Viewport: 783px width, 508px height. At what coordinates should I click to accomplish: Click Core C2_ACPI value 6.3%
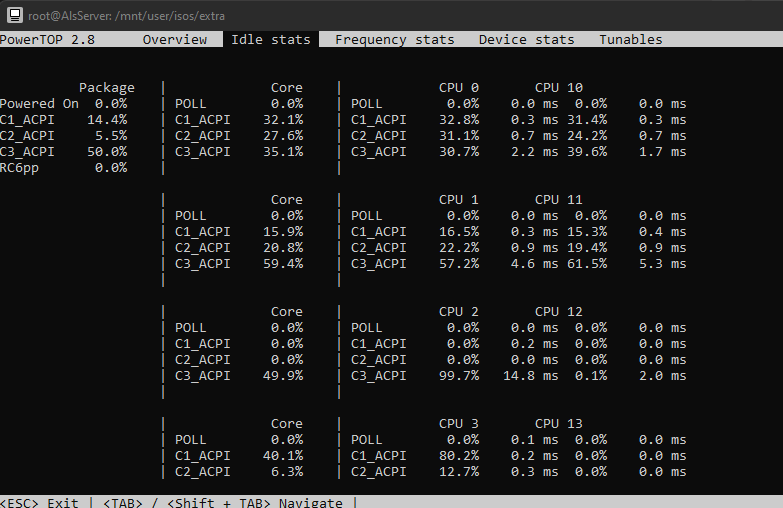(x=287, y=472)
